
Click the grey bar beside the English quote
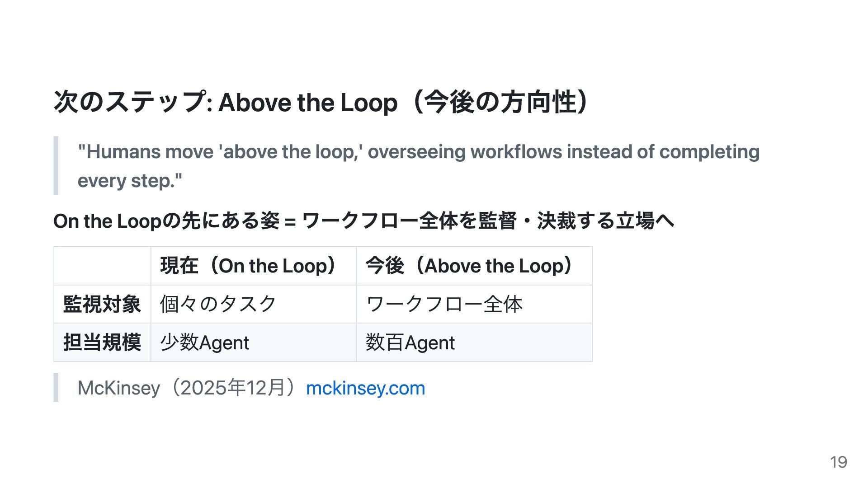pos(56,166)
